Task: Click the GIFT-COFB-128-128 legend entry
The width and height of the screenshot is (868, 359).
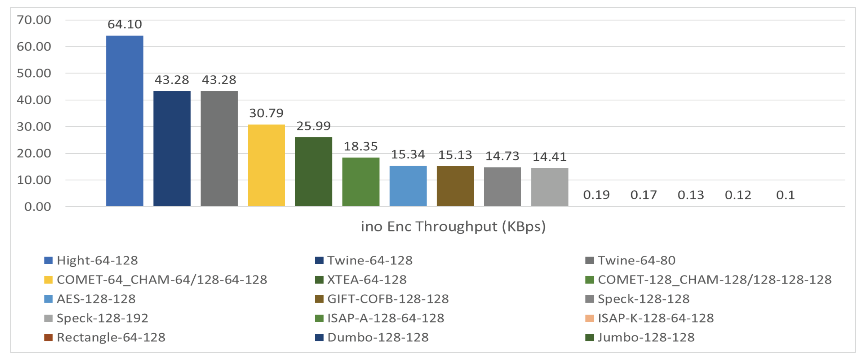Action: click(x=388, y=299)
